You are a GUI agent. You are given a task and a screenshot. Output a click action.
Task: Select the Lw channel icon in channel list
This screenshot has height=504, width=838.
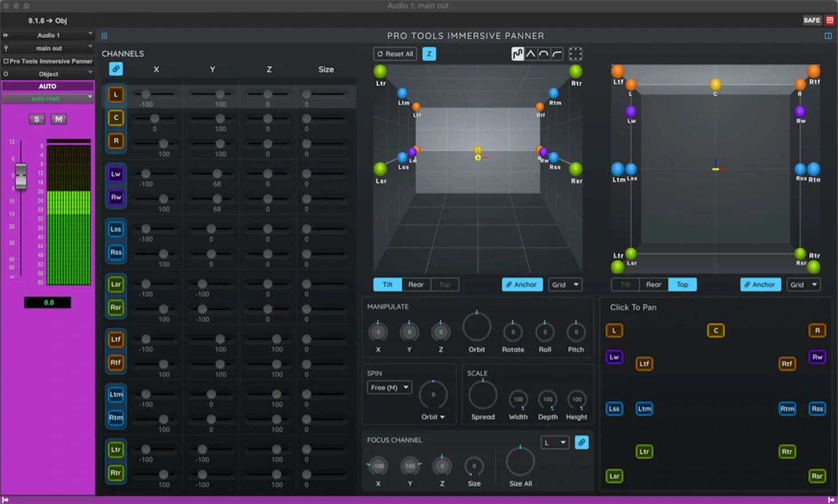116,174
